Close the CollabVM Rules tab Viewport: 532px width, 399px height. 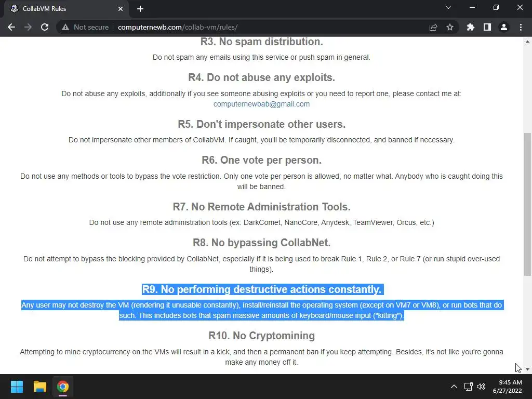coord(121,9)
